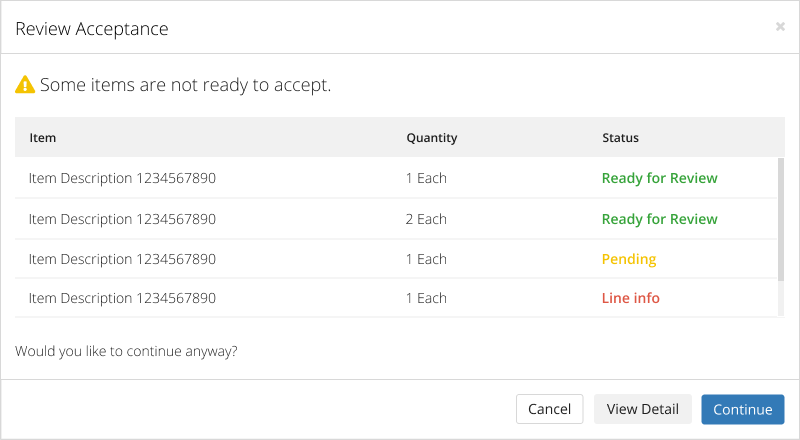
Task: Select the item description in the Line info row
Action: (x=122, y=298)
